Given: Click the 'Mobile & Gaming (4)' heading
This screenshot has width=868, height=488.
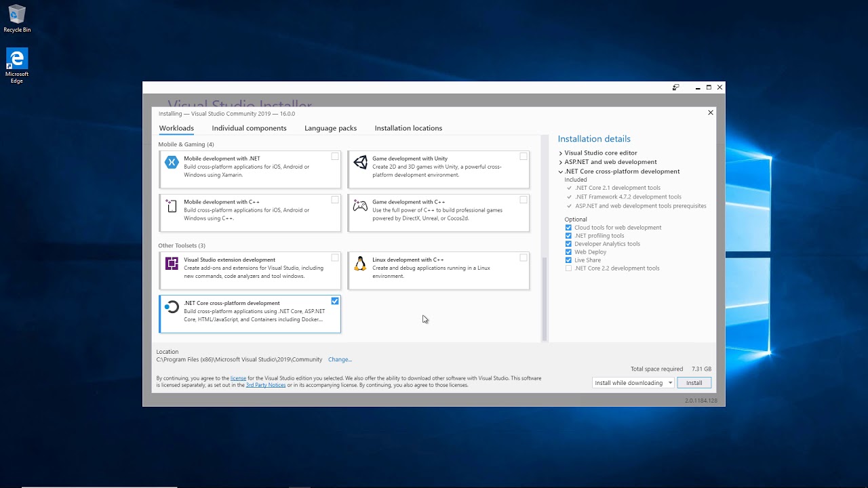Looking at the screenshot, I should coord(186,144).
